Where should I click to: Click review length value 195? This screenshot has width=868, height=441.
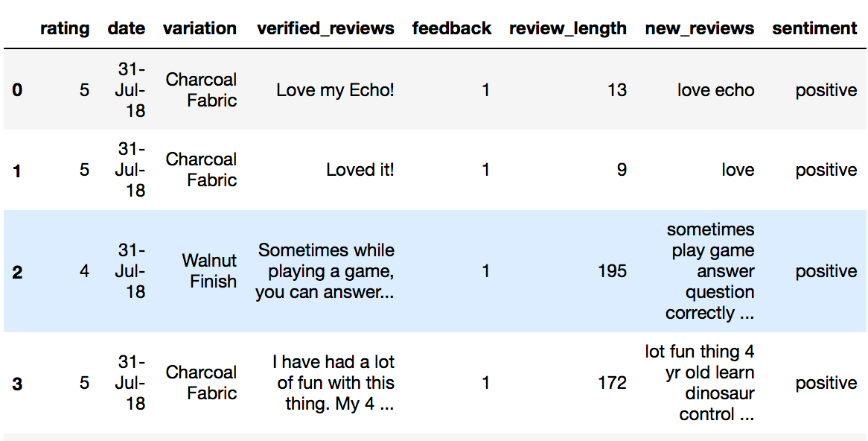pyautogui.click(x=612, y=271)
